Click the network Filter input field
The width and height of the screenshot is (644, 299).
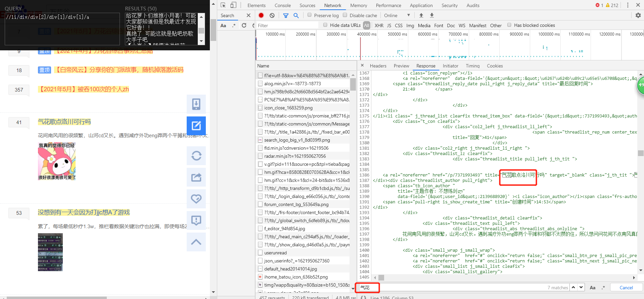tap(287, 26)
